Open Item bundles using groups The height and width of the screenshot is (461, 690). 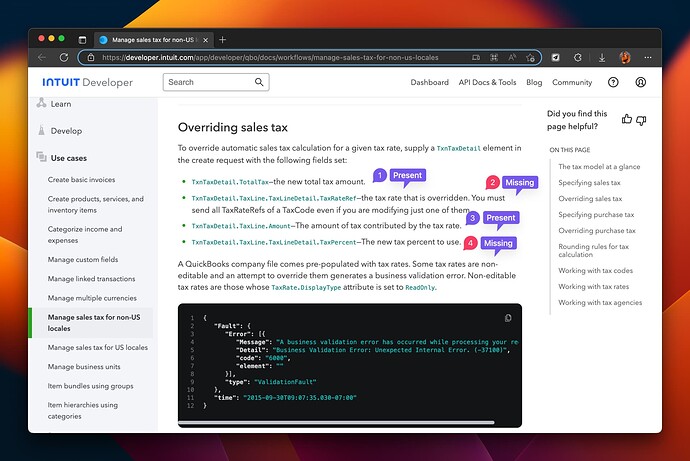coord(90,386)
